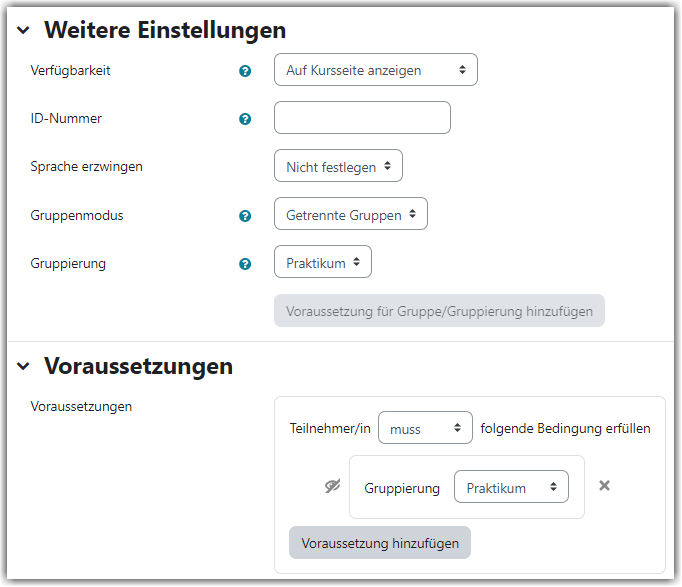Screen dimensions: 682x587
Task: Open help for Verfügbarkeit setting
Action: click(x=245, y=71)
